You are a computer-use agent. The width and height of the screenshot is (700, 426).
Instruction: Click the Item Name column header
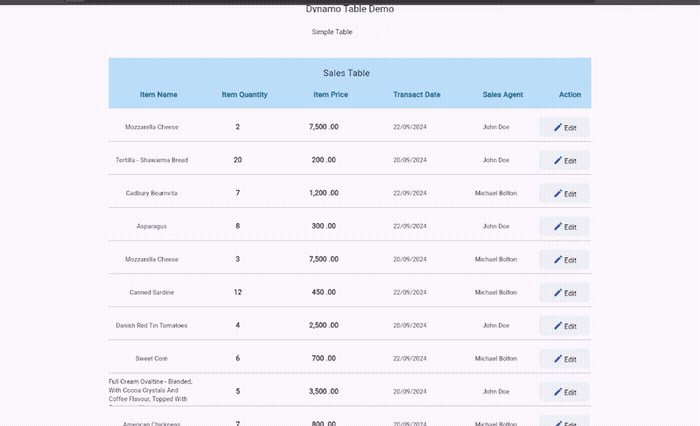click(x=158, y=95)
